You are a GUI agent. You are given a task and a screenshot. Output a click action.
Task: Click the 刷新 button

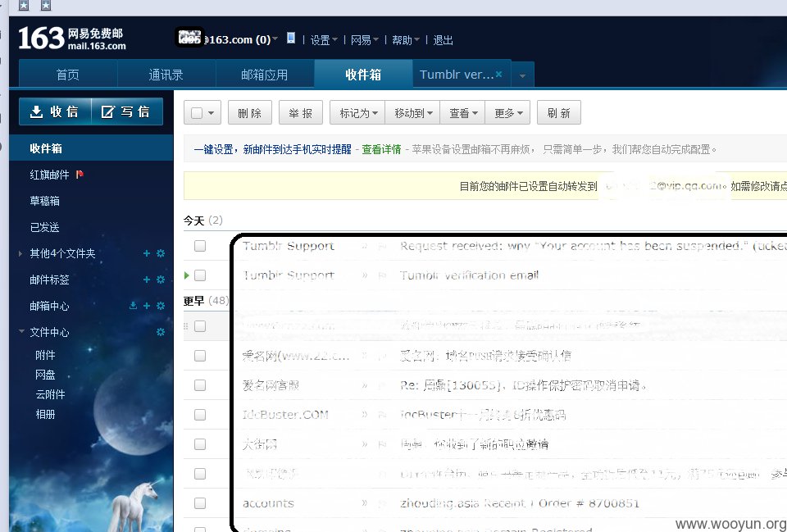pyautogui.click(x=558, y=113)
